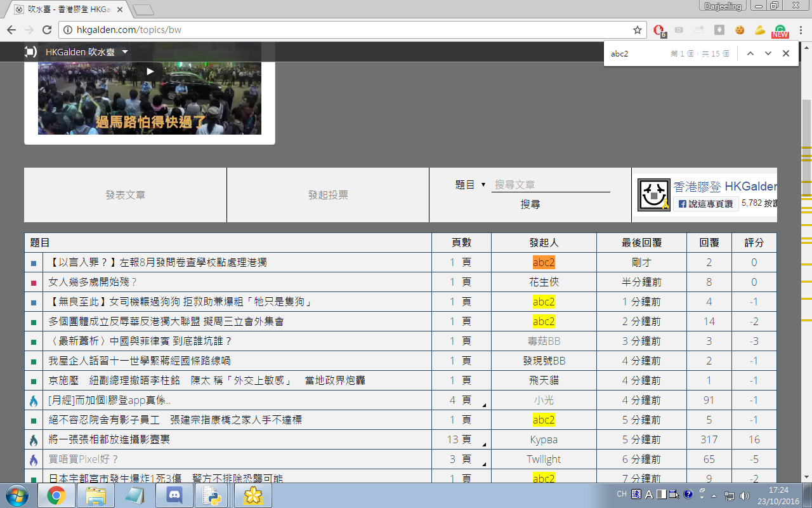Click the green Grammarly NEW extension icon

pos(780,30)
